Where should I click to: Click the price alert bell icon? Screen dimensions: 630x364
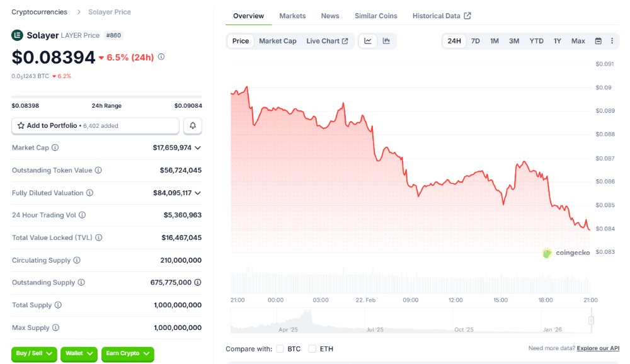pos(193,126)
